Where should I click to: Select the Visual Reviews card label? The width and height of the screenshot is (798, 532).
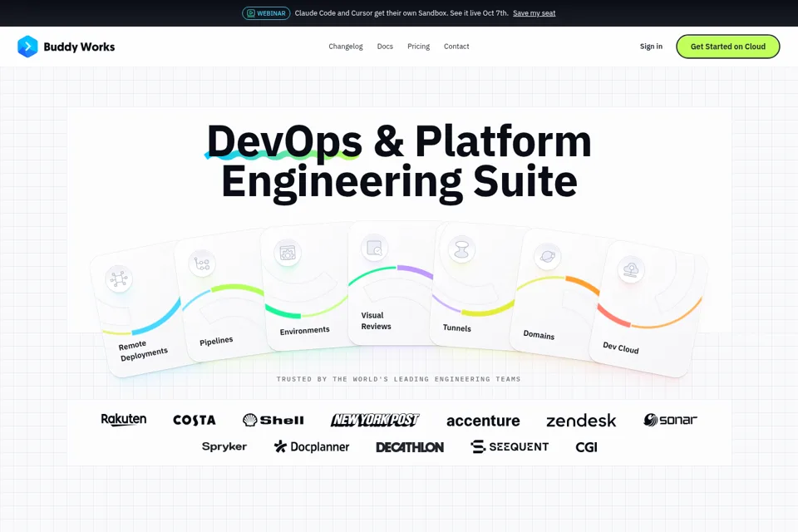click(376, 321)
